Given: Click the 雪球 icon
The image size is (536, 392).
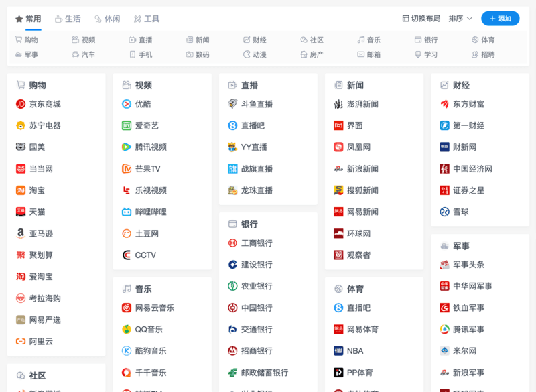Looking at the screenshot, I should click(x=444, y=212).
